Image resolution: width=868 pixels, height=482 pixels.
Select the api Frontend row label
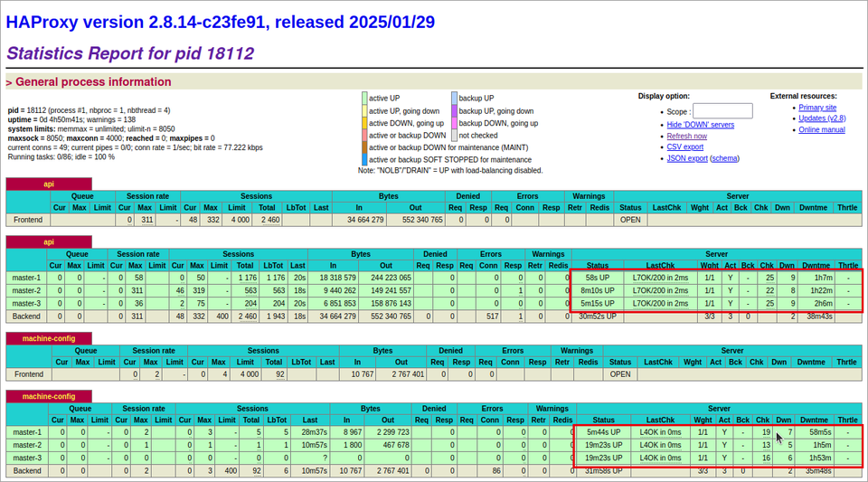28,220
